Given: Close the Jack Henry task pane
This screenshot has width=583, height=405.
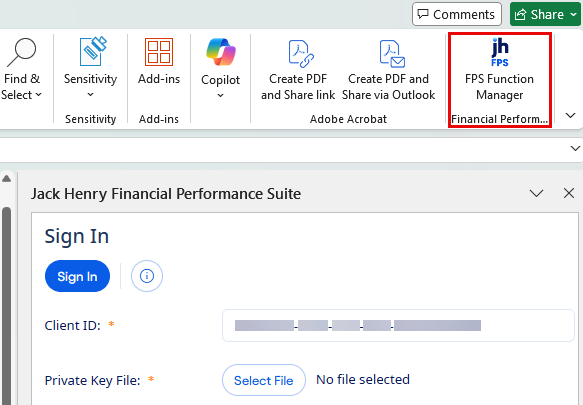Looking at the screenshot, I should point(568,193).
